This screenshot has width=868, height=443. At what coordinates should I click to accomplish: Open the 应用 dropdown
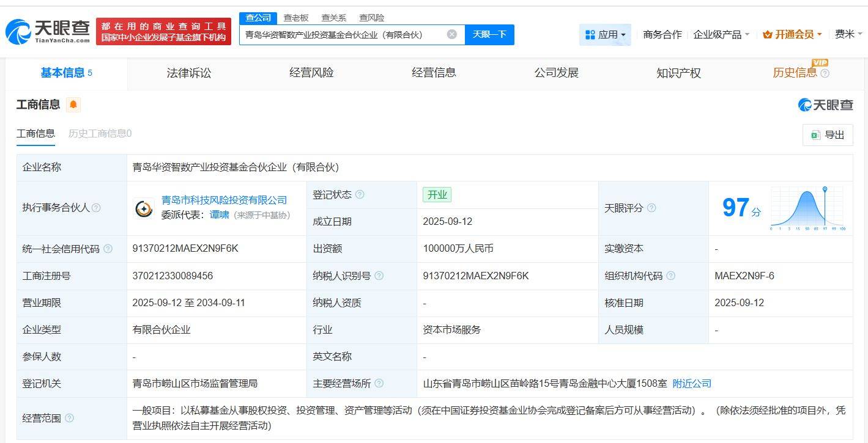tap(605, 35)
